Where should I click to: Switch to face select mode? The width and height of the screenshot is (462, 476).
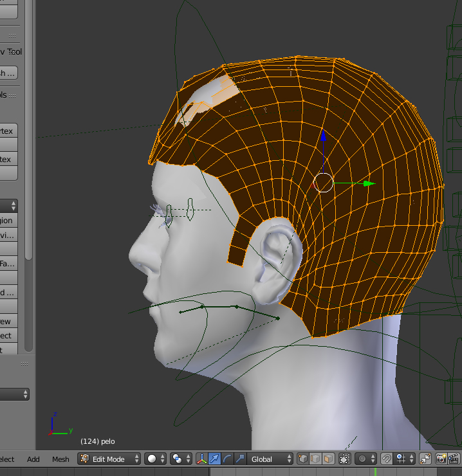(x=328, y=459)
